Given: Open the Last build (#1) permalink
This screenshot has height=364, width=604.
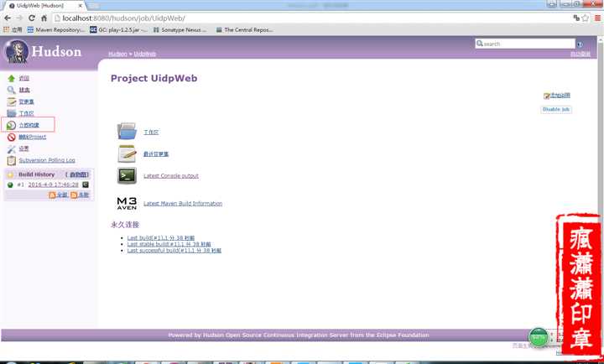Looking at the screenshot, I should (161, 238).
